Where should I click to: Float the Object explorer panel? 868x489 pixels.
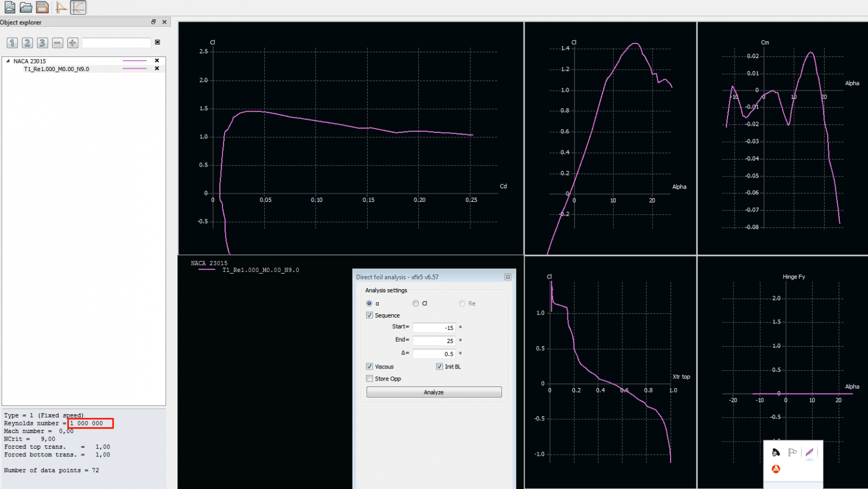click(154, 22)
